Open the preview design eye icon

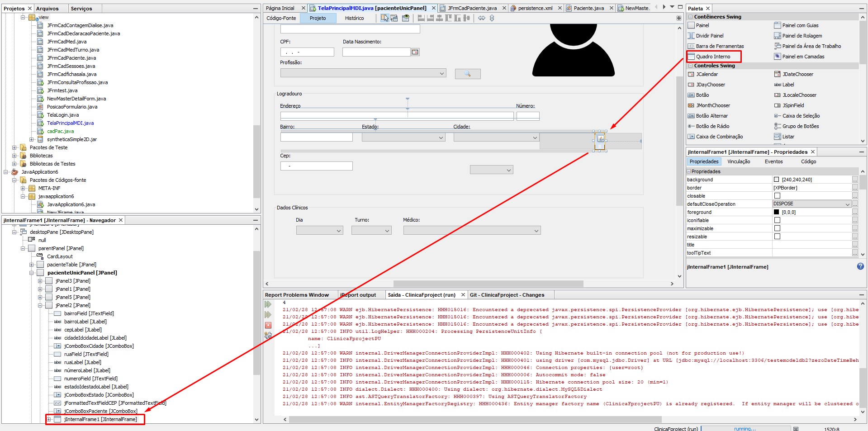pos(406,18)
